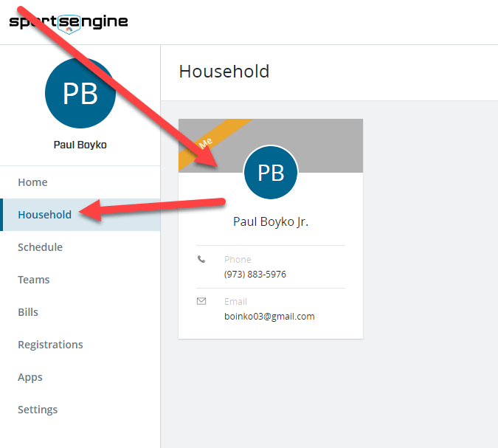Open the PB avatar on household card
This screenshot has height=448, width=498.
coord(271,173)
